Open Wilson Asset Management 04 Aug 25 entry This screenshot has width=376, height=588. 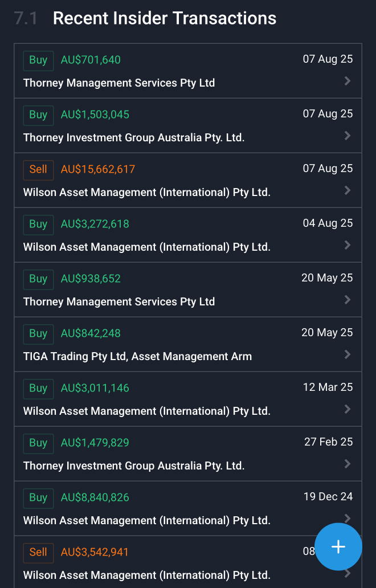click(x=146, y=247)
